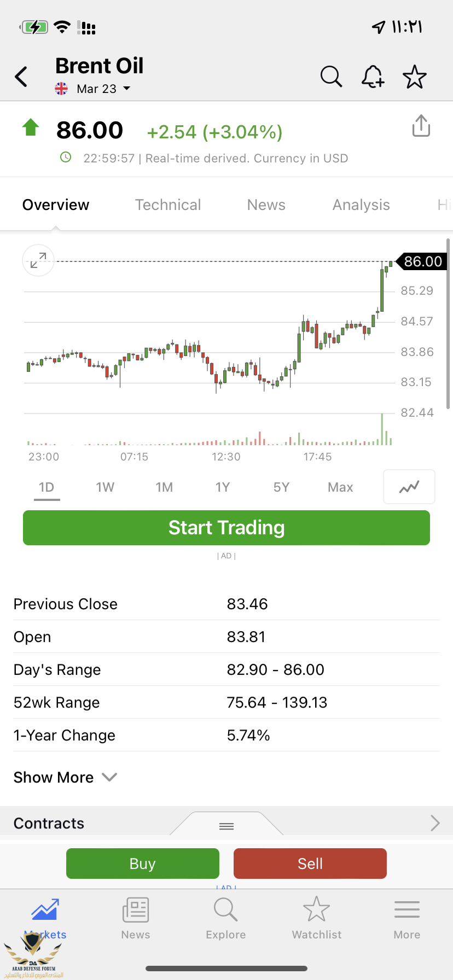
Task: Select 1D chart timeframe
Action: [47, 487]
